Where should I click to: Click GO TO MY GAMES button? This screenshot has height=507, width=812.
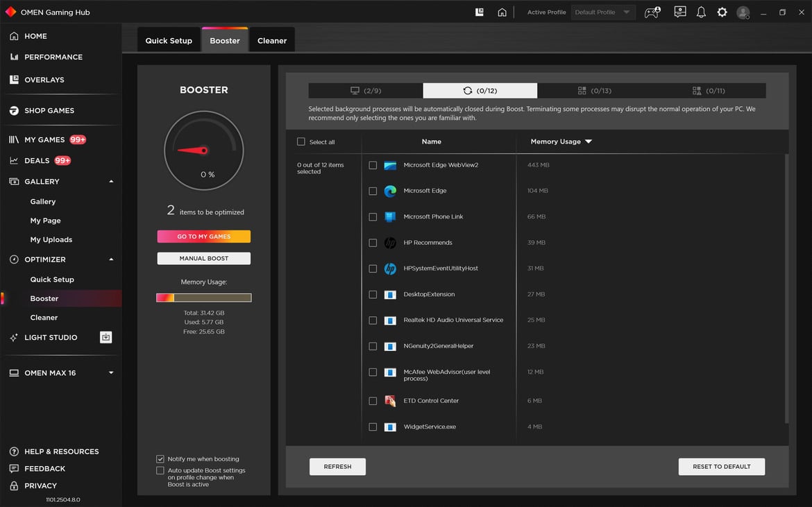(x=203, y=237)
